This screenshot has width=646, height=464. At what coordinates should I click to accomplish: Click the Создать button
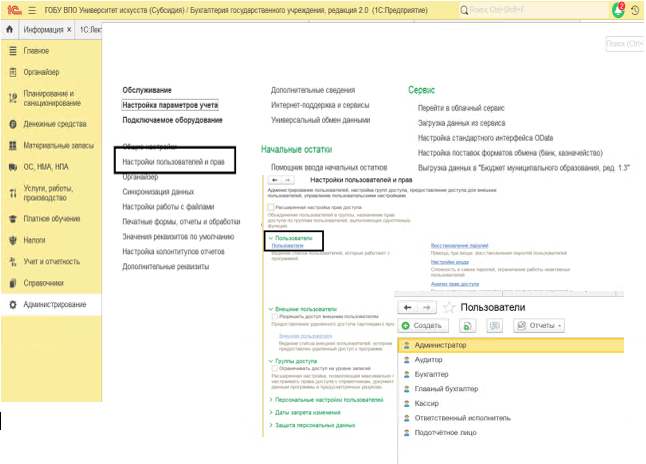point(423,326)
